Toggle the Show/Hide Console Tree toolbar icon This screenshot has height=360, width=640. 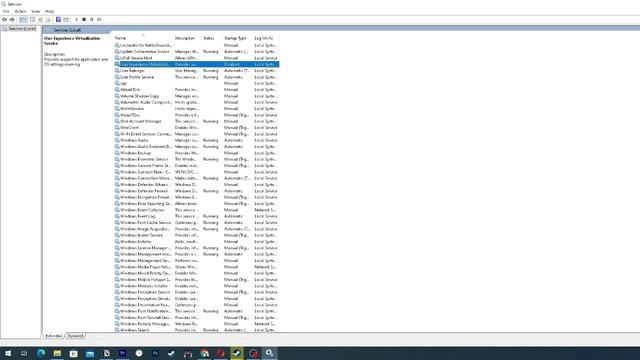point(23,20)
